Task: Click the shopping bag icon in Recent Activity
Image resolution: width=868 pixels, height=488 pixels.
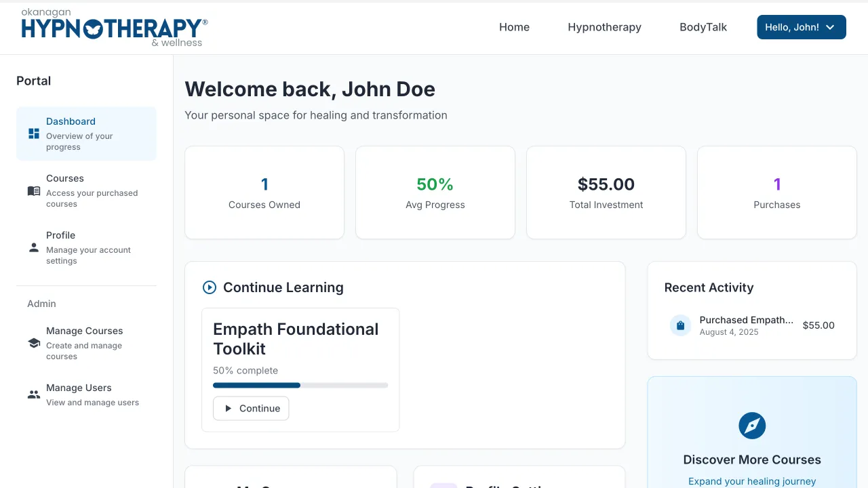Action: click(x=680, y=325)
